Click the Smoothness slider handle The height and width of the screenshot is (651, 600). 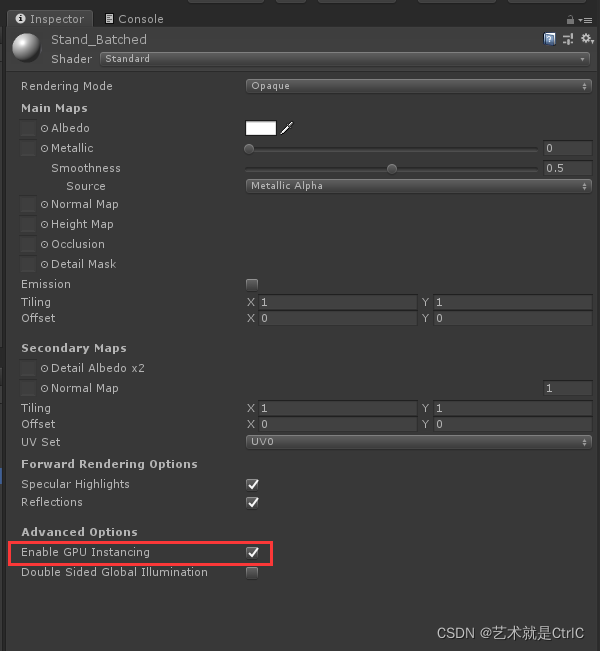(x=392, y=169)
